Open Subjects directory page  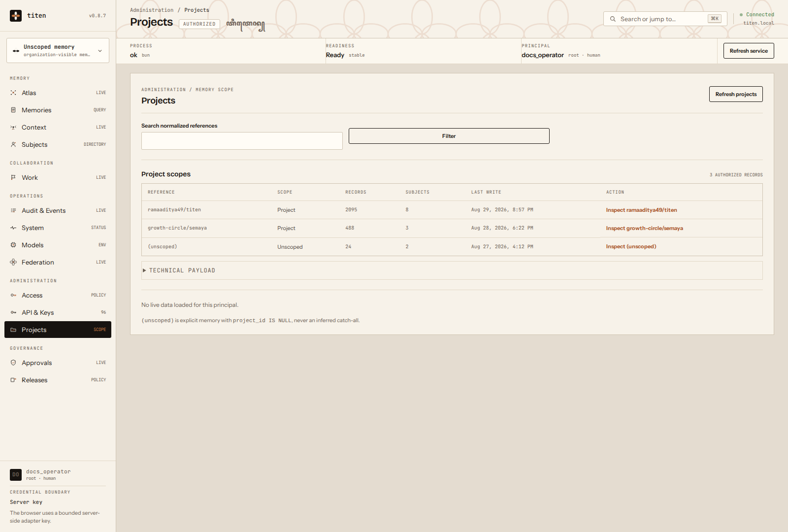pos(58,144)
